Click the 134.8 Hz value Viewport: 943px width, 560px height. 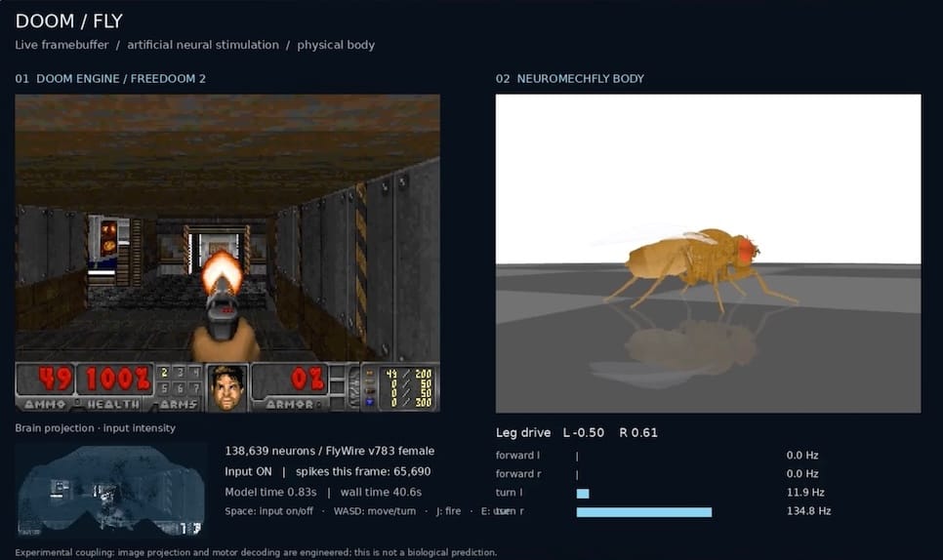[x=809, y=511]
